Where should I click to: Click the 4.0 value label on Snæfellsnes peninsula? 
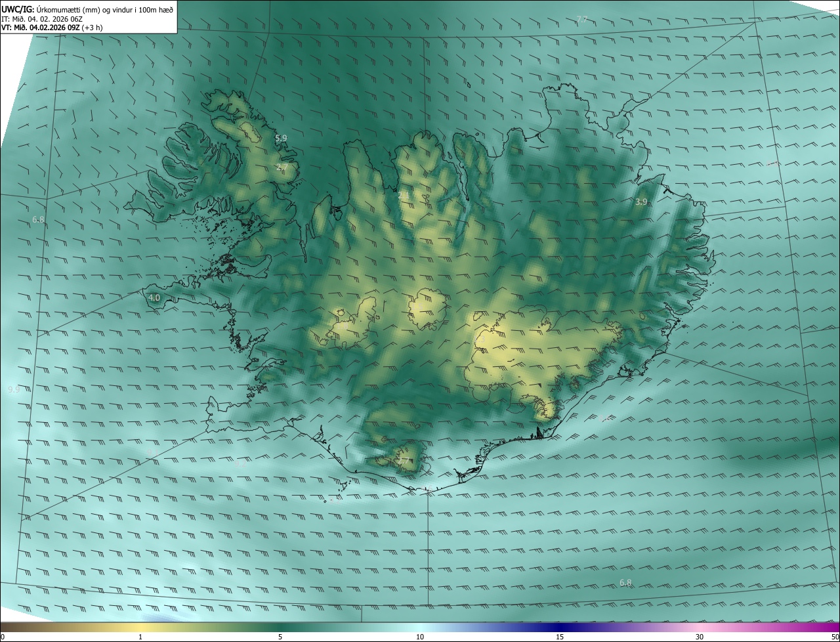154,297
